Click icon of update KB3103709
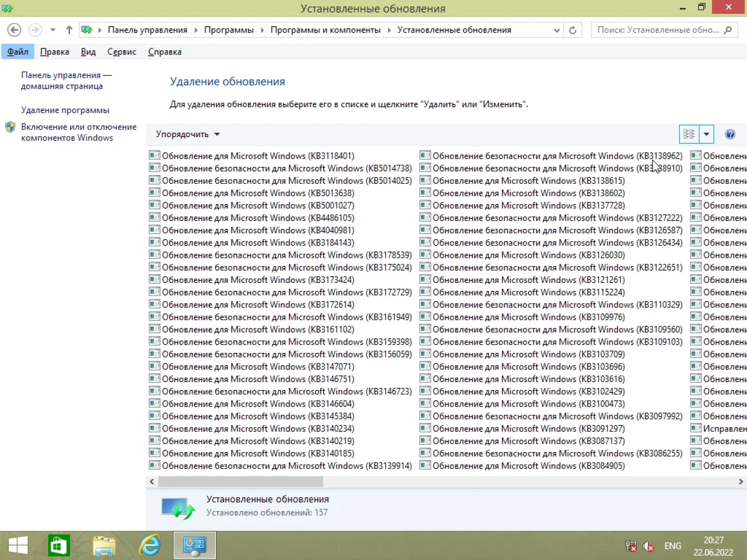This screenshot has height=560, width=747. coord(425,353)
